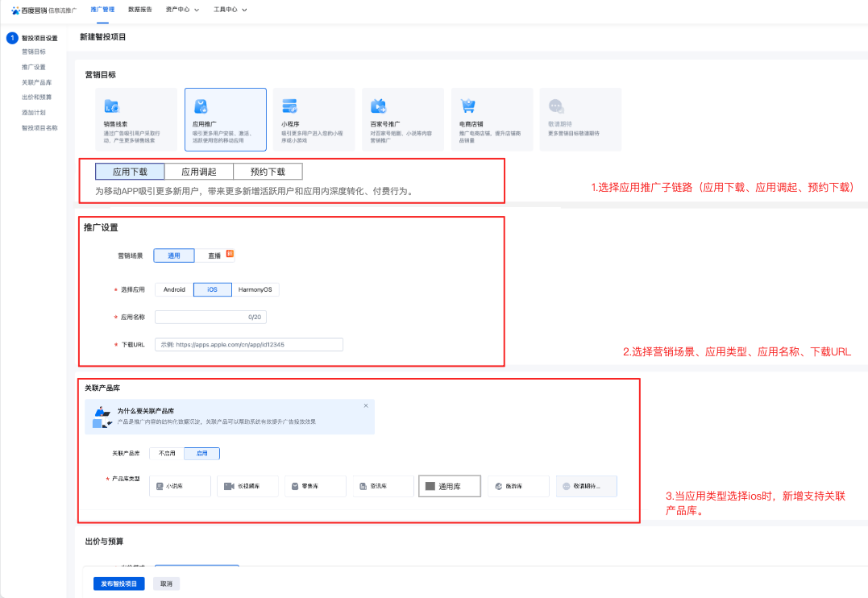This screenshot has height=598, width=868.
Task: Expand the 资产中心 dropdown menu
Action: click(x=182, y=9)
